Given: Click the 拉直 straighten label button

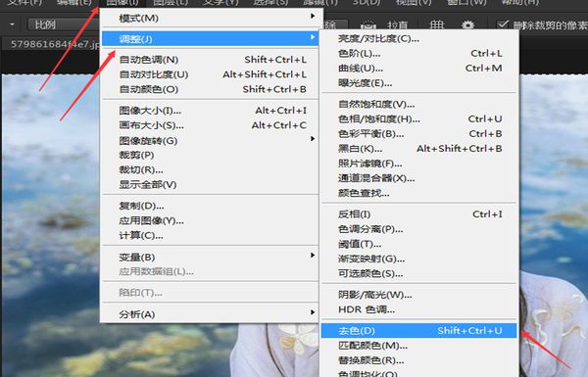Looking at the screenshot, I should (398, 25).
